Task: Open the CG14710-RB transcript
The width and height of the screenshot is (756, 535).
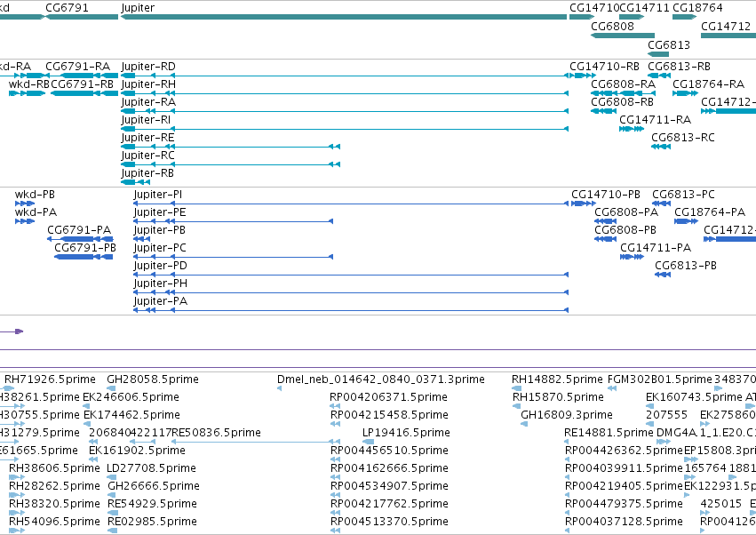Action: pos(583,76)
